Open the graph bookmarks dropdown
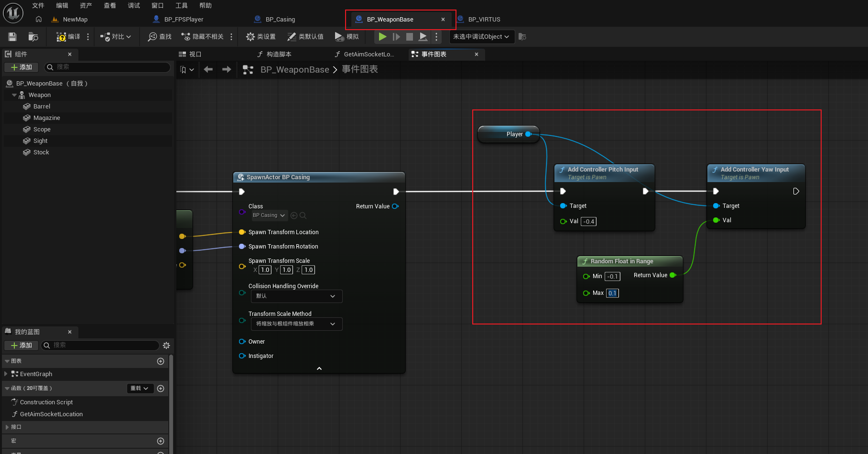This screenshot has height=454, width=868. coord(187,70)
